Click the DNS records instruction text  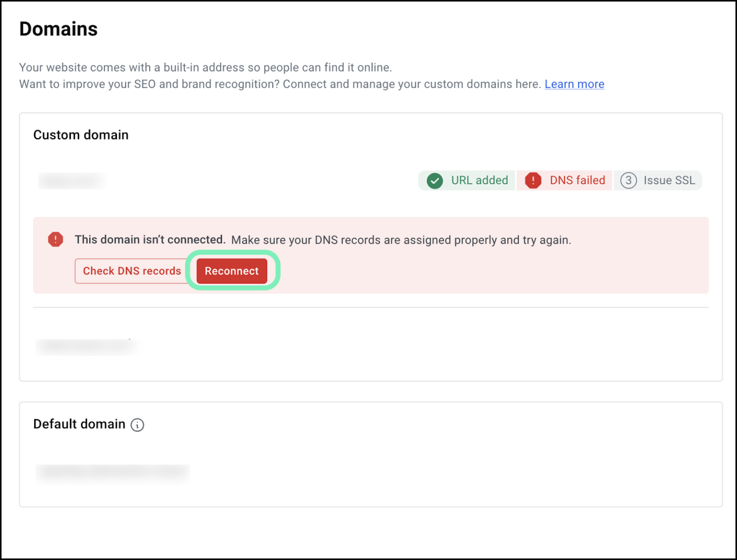click(401, 240)
